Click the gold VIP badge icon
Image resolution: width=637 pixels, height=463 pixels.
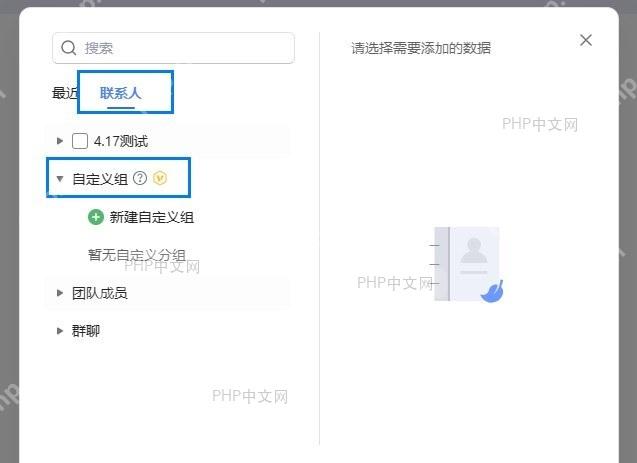pyautogui.click(x=160, y=178)
